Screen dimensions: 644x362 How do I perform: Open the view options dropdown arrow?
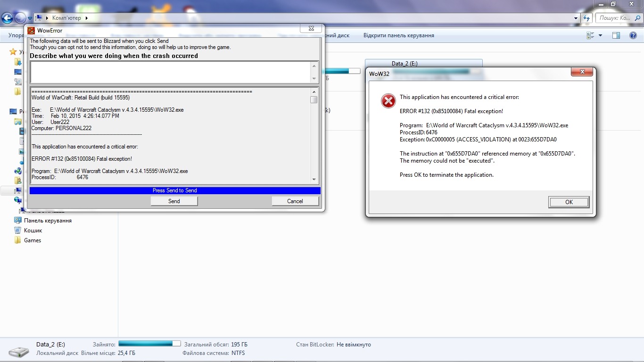point(600,35)
